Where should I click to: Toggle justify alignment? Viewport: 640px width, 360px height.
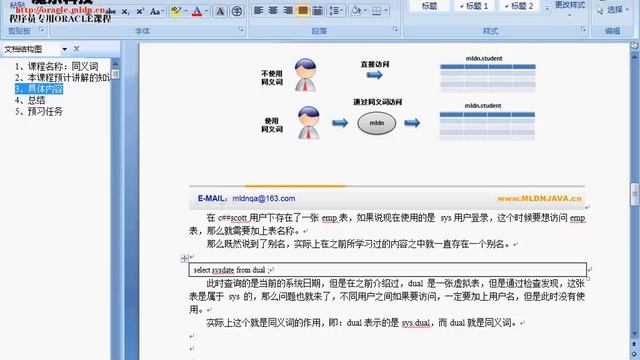[302, 10]
